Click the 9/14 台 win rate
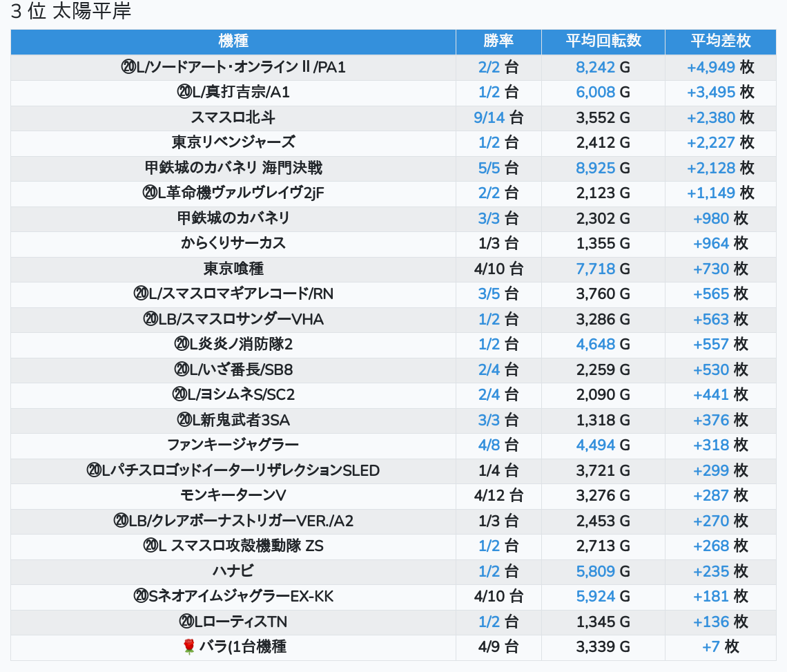The width and height of the screenshot is (787, 672). (x=498, y=117)
